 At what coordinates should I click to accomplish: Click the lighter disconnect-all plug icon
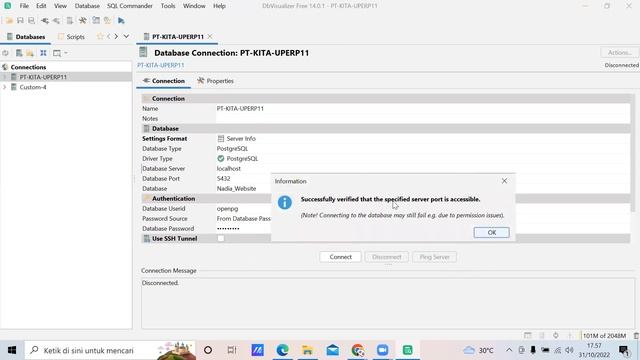(x=56, y=20)
